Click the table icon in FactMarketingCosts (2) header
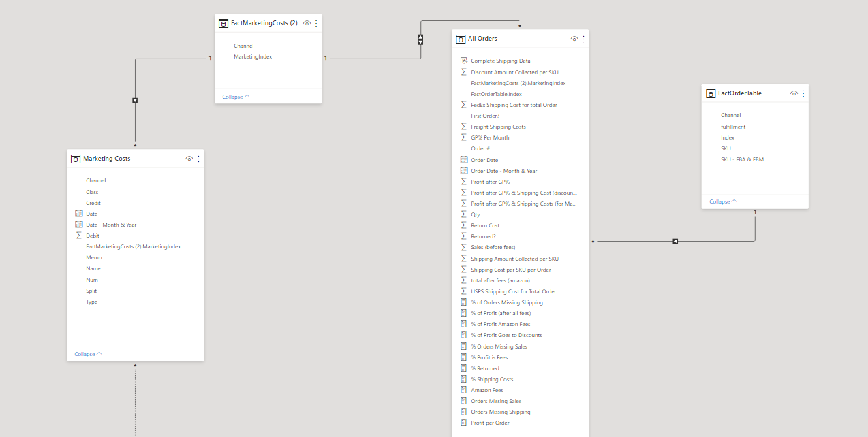 tap(223, 23)
